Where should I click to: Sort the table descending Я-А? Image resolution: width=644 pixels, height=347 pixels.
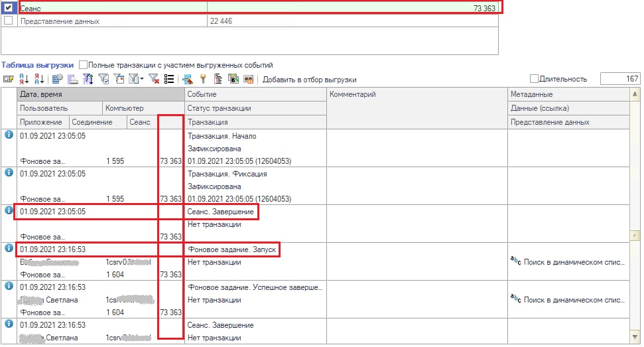pos(39,79)
